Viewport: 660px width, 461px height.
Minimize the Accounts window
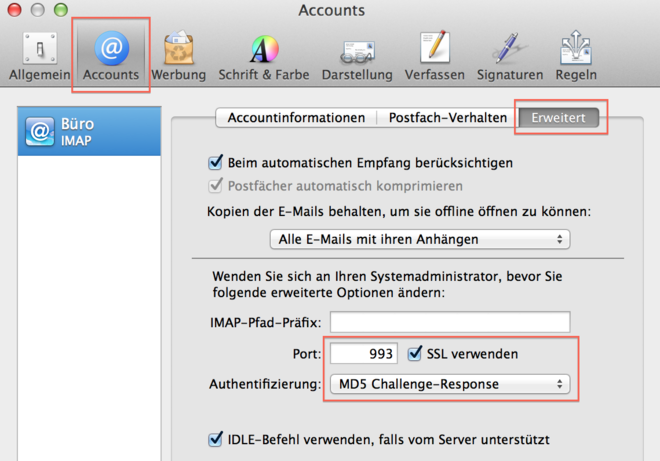coord(37,9)
